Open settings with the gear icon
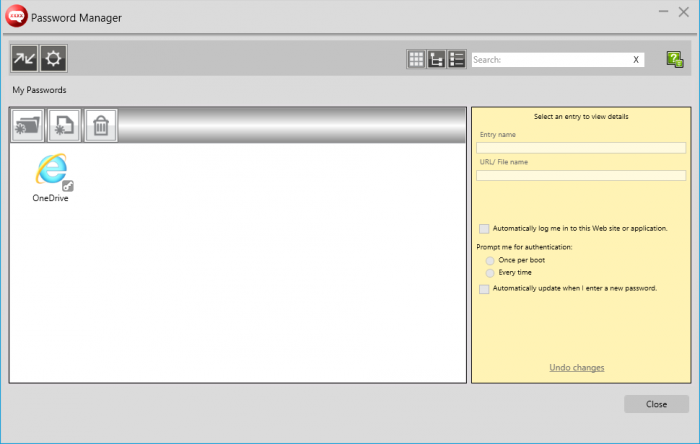 [53, 59]
